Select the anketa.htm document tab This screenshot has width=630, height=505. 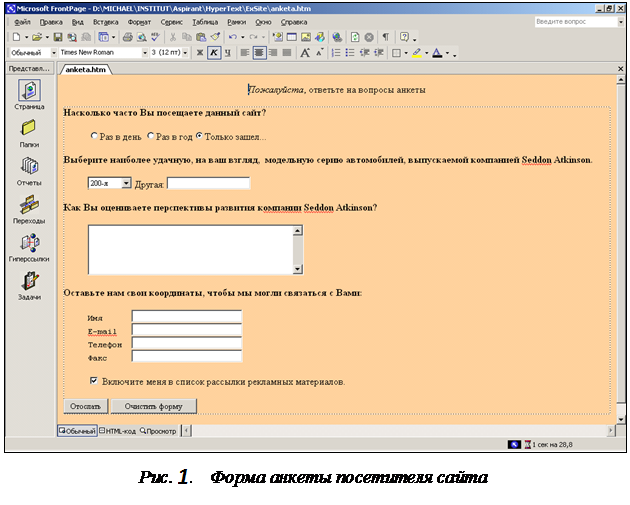point(85,70)
